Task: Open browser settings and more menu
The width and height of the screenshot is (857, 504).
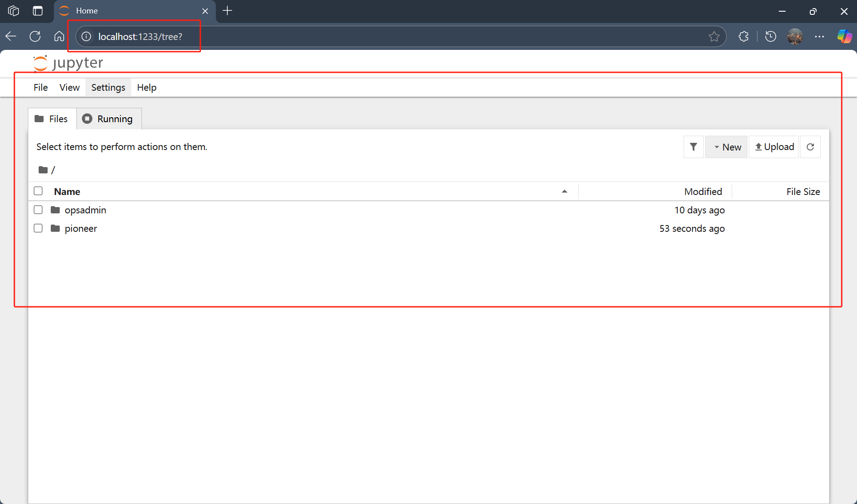Action: pos(819,36)
